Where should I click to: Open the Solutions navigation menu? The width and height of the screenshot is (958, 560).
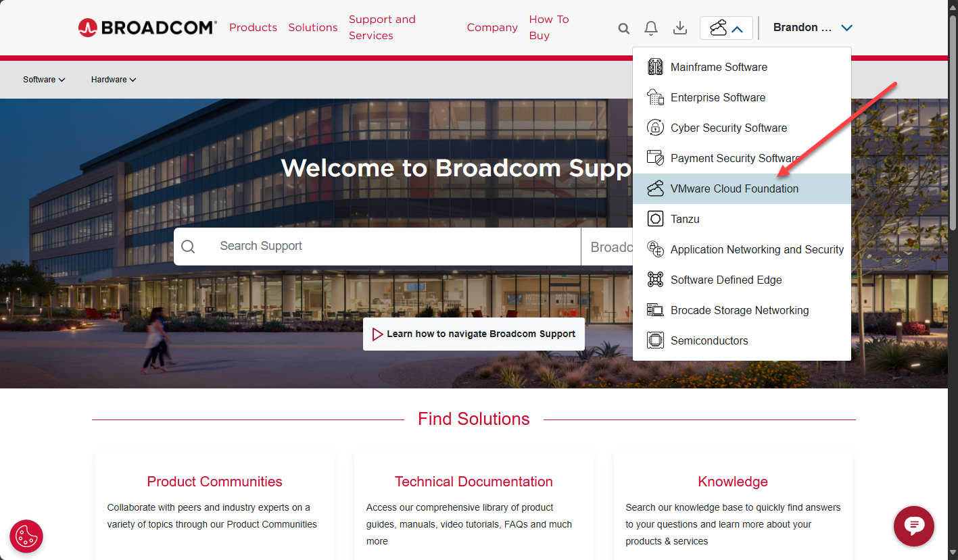[313, 28]
